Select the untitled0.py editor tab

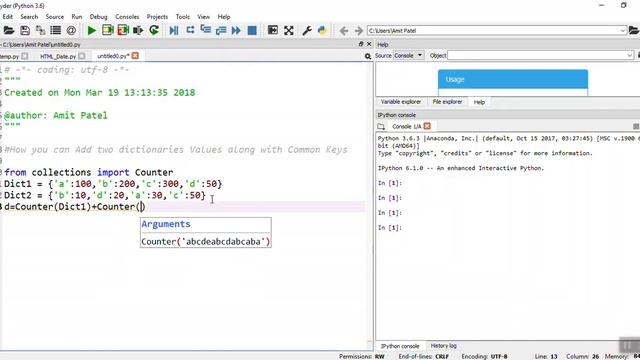pyautogui.click(x=113, y=56)
